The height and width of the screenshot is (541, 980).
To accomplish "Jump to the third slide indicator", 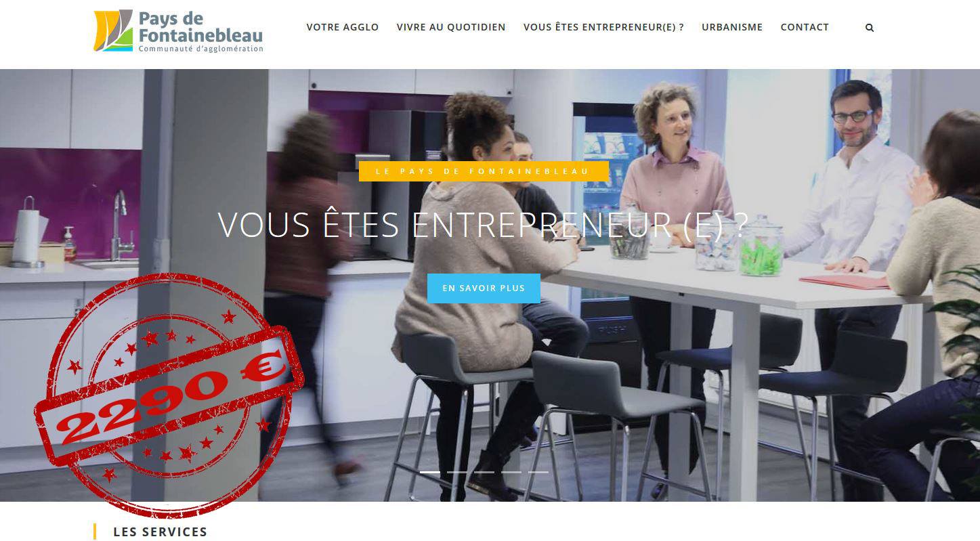I will click(484, 472).
